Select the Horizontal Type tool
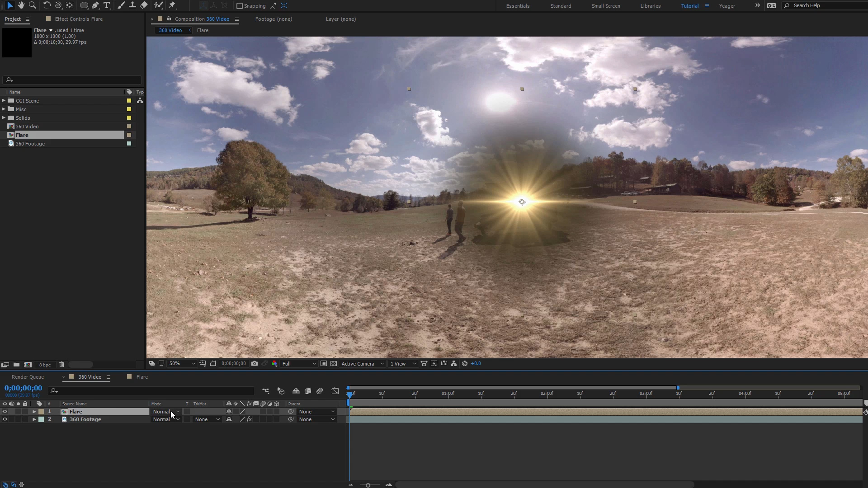The image size is (868, 488). coord(107,5)
